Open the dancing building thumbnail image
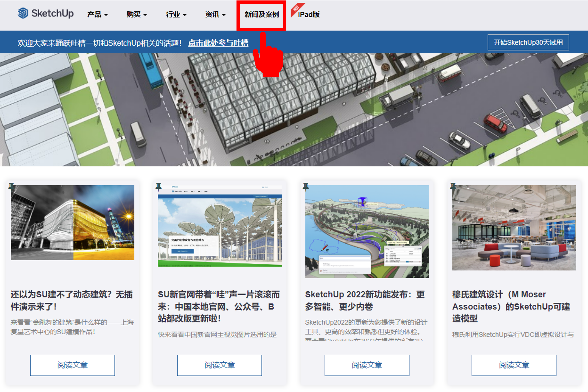This screenshot has height=392, width=588. pos(73,223)
